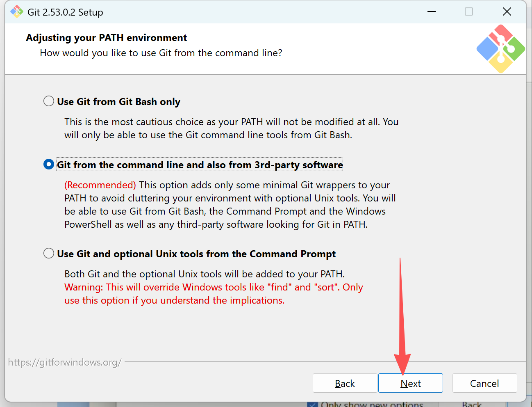Cancel the Git setup
Viewport: 532px width, 407px height.
coord(484,383)
